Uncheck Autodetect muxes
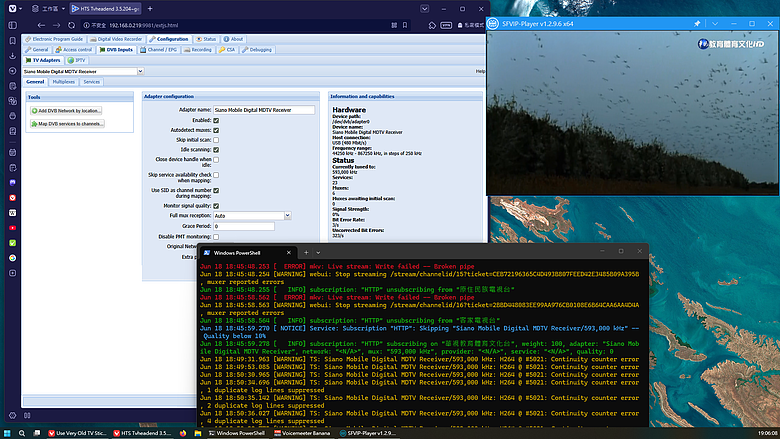Image resolution: width=780 pixels, height=439 pixels. tap(216, 130)
